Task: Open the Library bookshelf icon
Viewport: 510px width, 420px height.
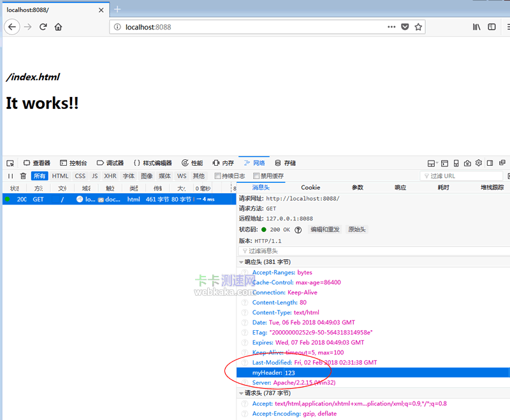Action: pos(476,27)
